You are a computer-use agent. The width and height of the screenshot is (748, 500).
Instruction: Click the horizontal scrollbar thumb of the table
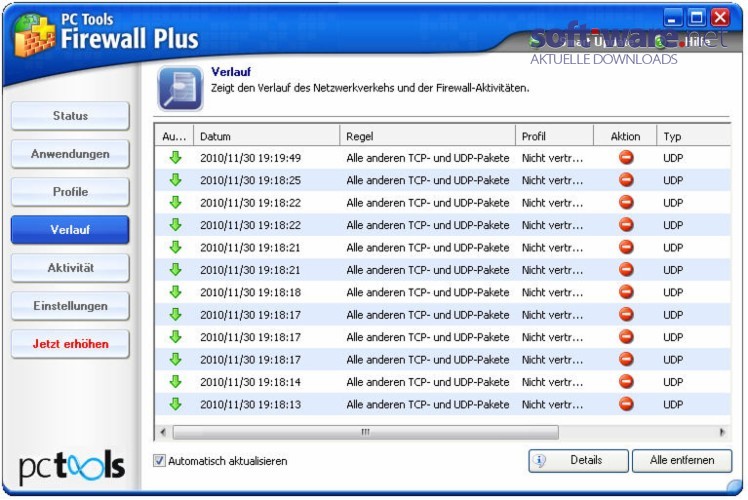(x=365, y=432)
